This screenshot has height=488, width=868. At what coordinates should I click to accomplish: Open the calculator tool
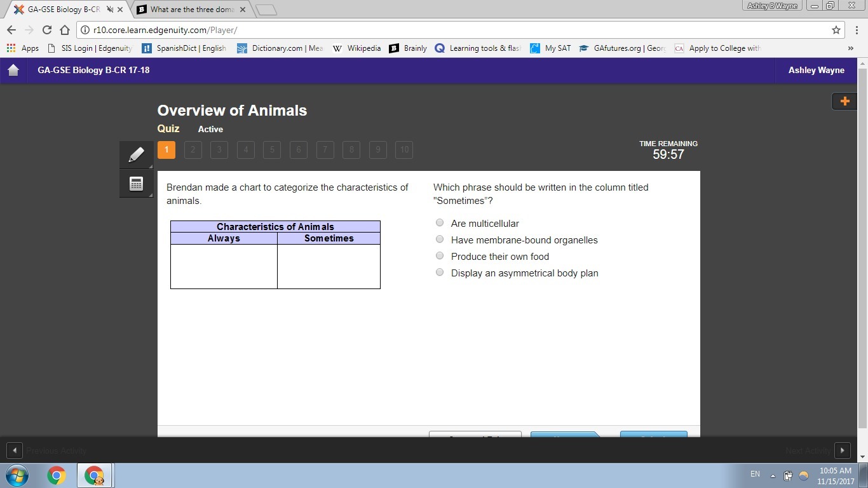(x=136, y=184)
